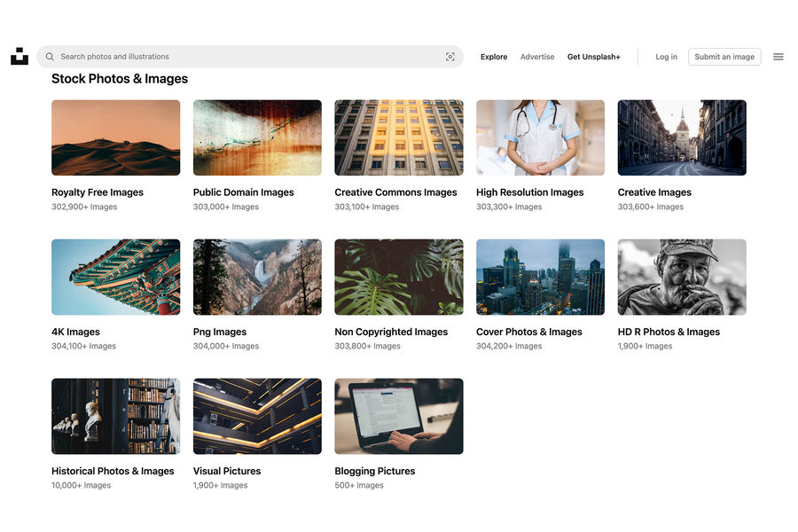Click the 4K Images title link
The height and width of the screenshot is (532, 798).
click(75, 332)
